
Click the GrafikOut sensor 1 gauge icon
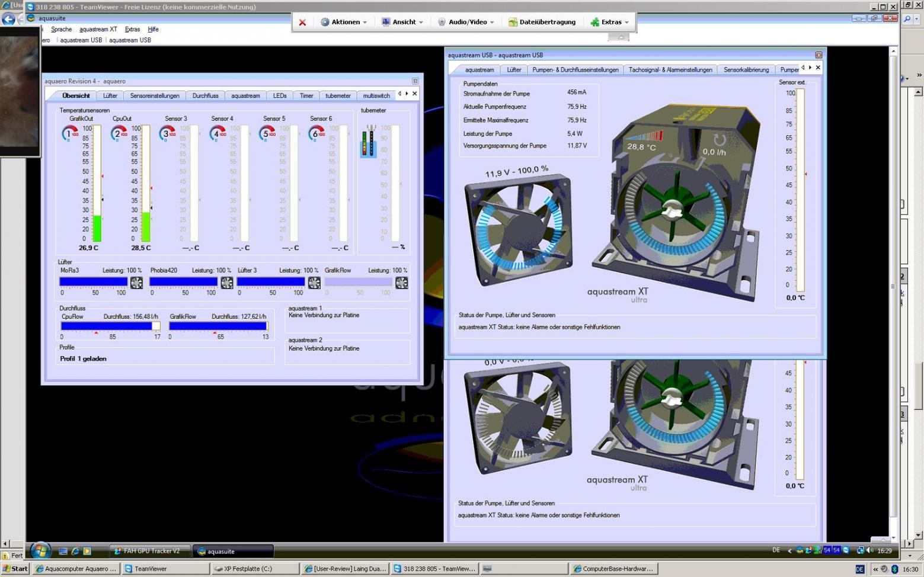pos(70,133)
